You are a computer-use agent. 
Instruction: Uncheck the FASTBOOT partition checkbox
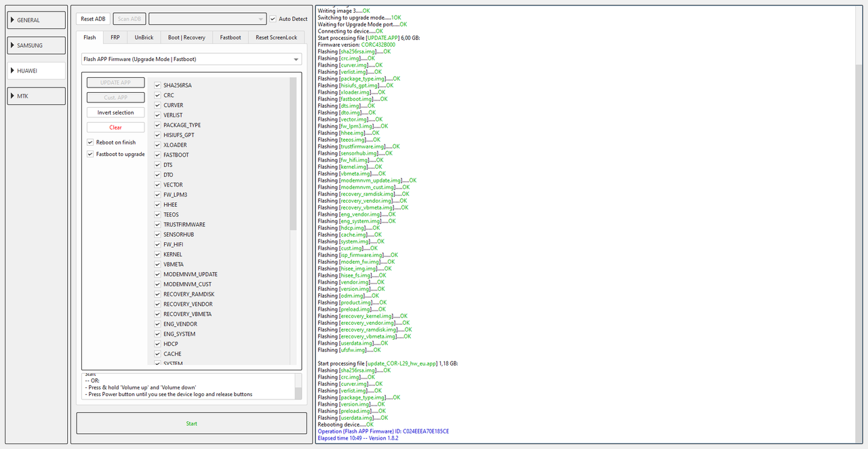pyautogui.click(x=157, y=155)
